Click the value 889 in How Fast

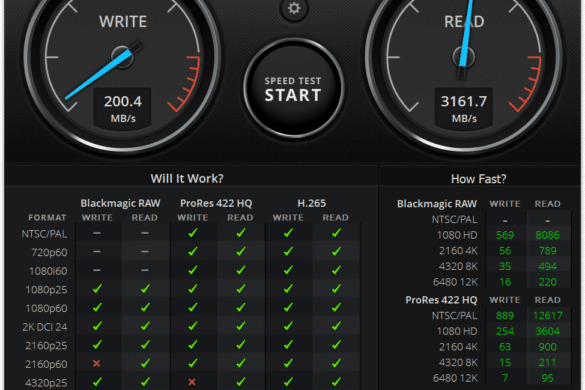pyautogui.click(x=505, y=316)
